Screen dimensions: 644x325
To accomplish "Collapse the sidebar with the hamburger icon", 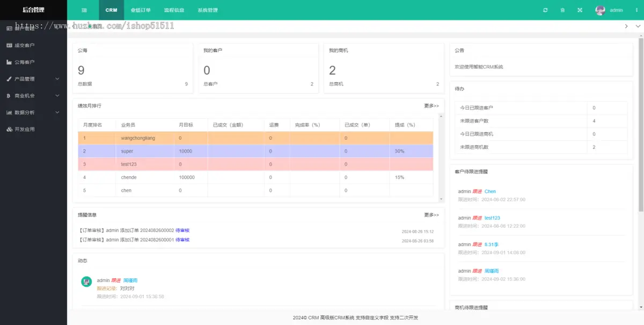I will click(x=84, y=10).
